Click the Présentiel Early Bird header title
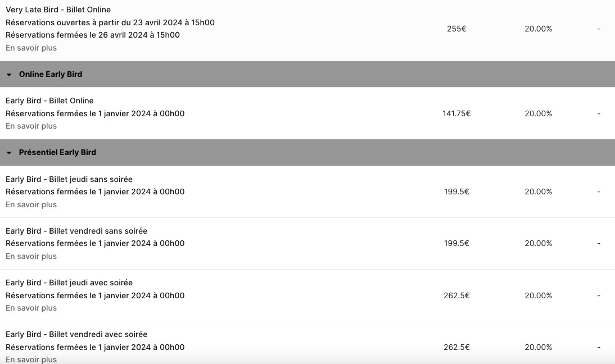This screenshot has height=364, width=615. 57,152
